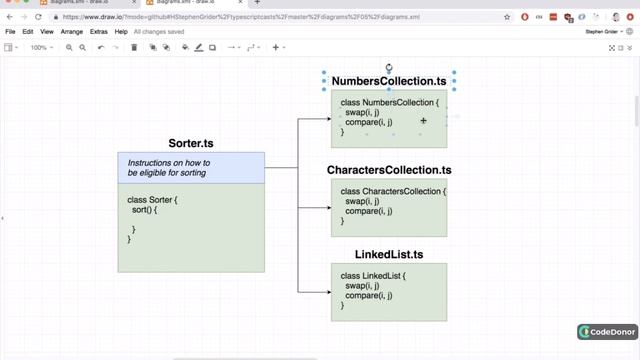Select the LinkedList.ts title text
Viewport: 640px width, 360px height.
coord(389,254)
